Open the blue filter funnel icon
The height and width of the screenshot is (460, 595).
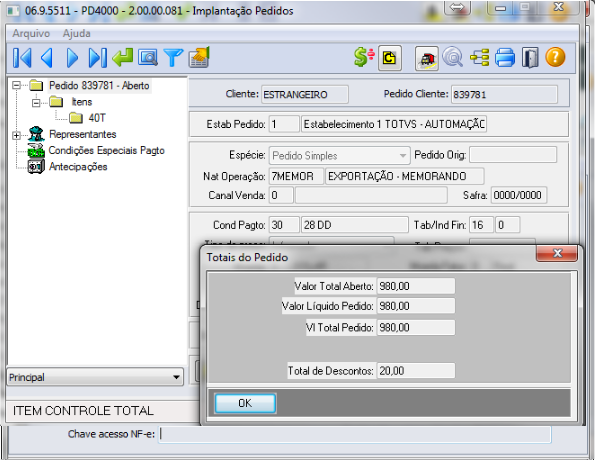click(173, 58)
